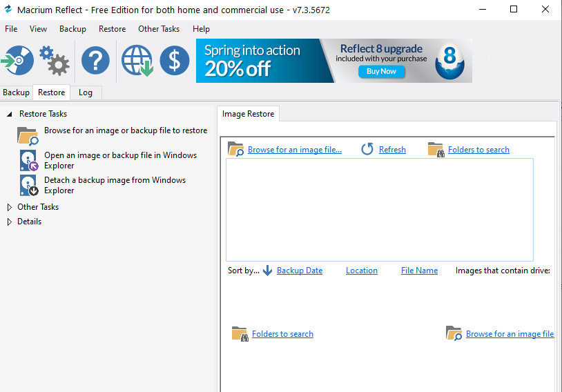Image resolution: width=562 pixels, height=392 pixels.
Task: Click the backup disc toolbar icon
Action: point(17,60)
